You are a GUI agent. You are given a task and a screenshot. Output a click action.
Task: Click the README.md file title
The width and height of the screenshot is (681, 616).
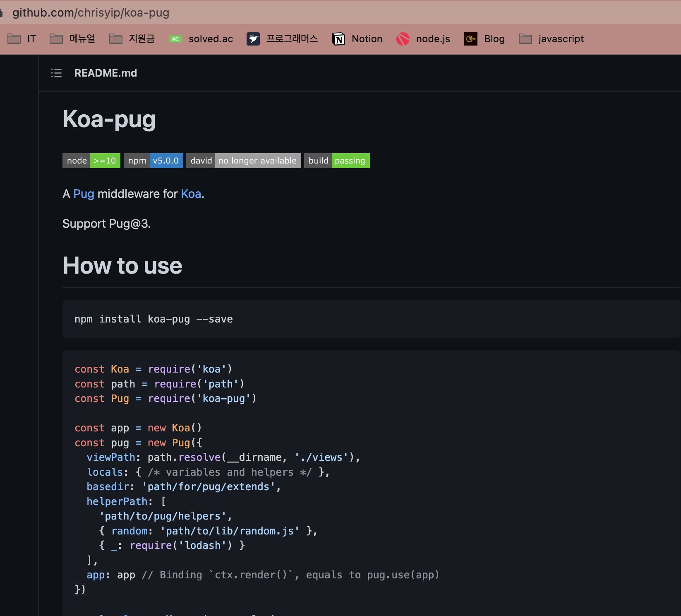pyautogui.click(x=106, y=73)
